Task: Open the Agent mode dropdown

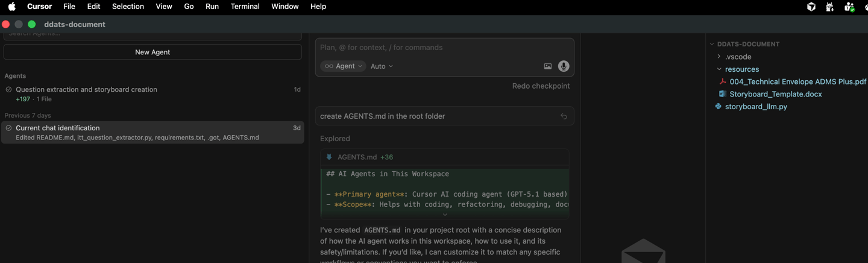Action: pyautogui.click(x=343, y=66)
